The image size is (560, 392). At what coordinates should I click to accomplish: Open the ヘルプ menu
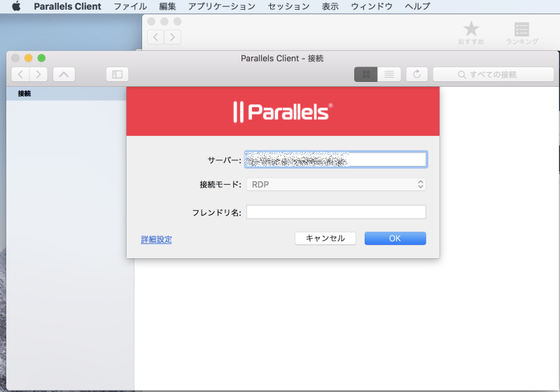pos(417,6)
